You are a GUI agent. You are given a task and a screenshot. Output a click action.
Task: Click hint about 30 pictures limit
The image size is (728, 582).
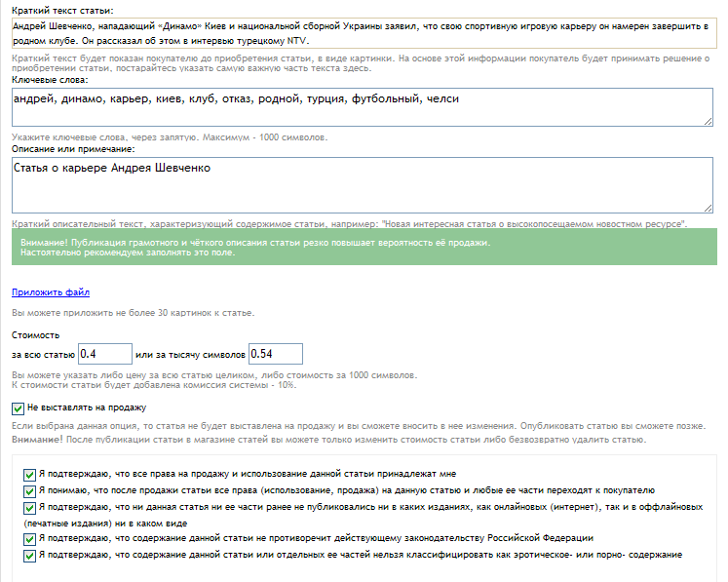pos(133,313)
